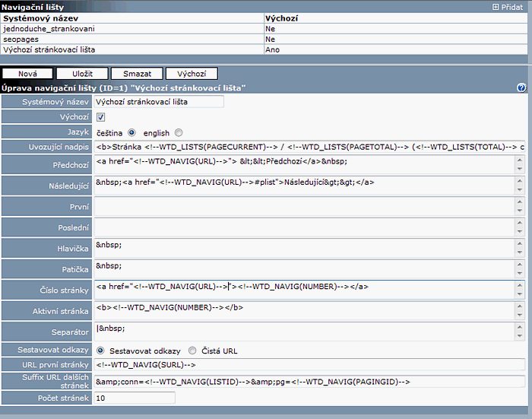The height and width of the screenshot is (419, 532).
Task: Click scroll-down arrow in the Separátor text area
Action: click(x=519, y=336)
